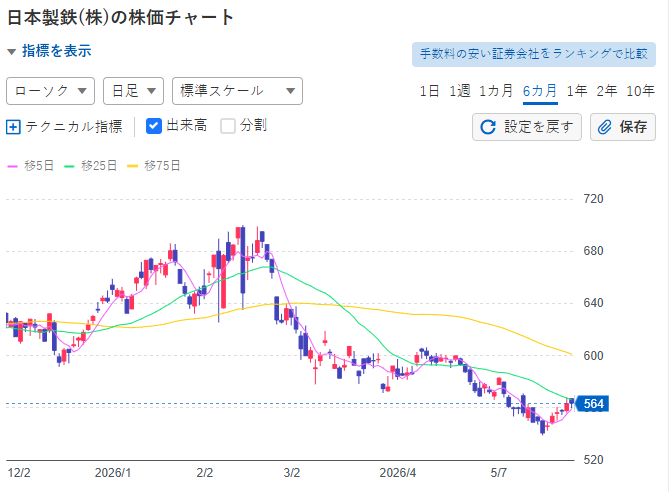Select the 6カ月 time range tab
The height and width of the screenshot is (492, 669).
click(540, 91)
